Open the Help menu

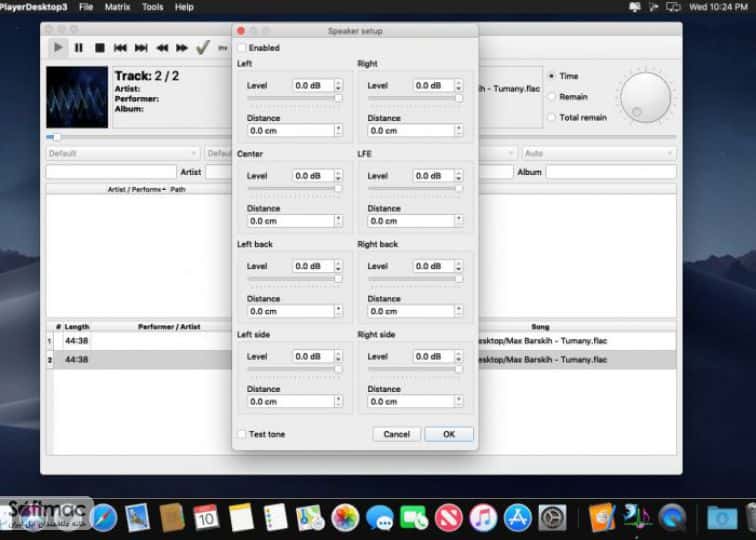point(184,7)
